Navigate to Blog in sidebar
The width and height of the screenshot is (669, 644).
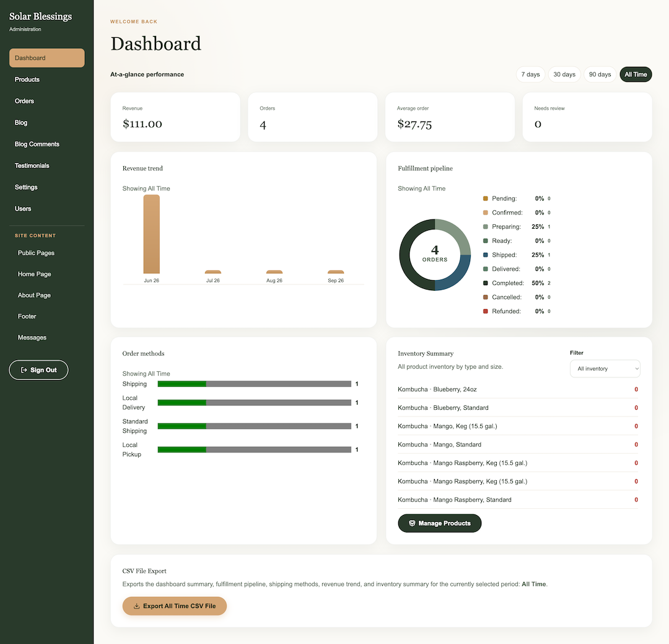[47, 123]
